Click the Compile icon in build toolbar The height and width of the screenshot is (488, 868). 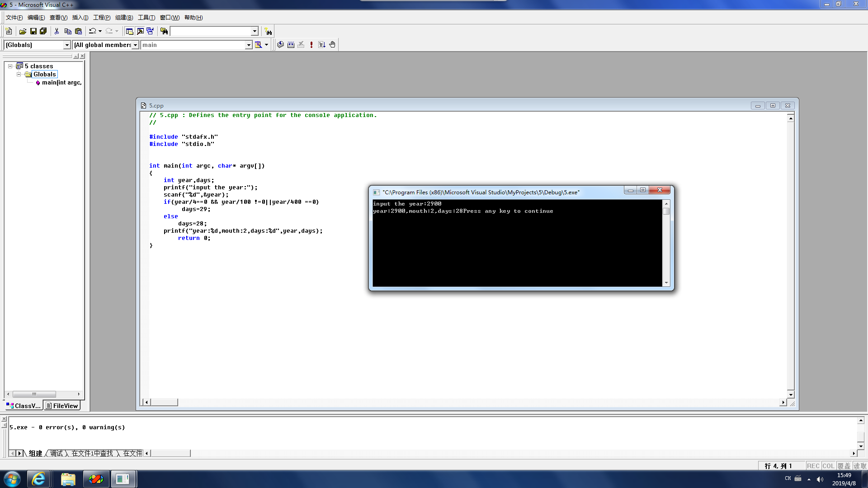(280, 45)
